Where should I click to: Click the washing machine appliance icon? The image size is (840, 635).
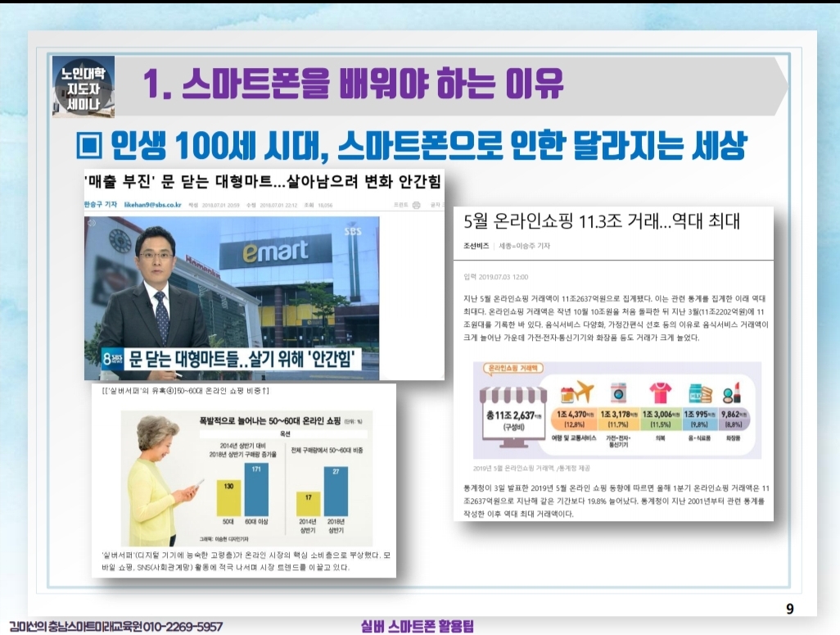619,393
